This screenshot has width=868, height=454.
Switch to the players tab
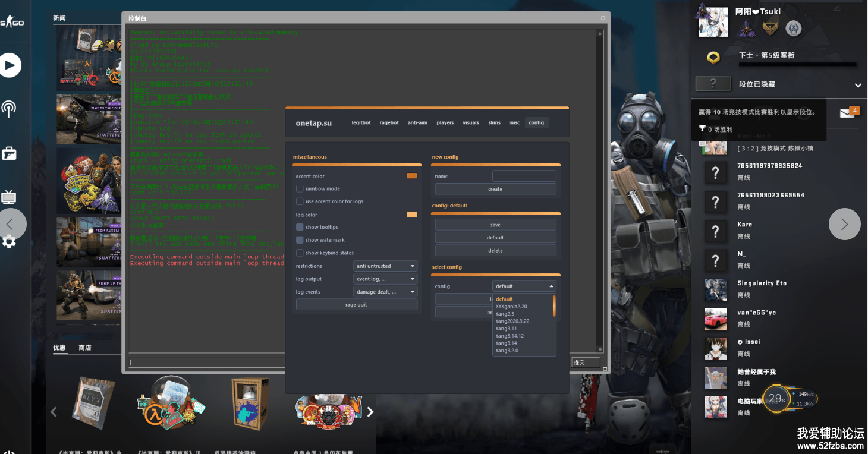(445, 123)
